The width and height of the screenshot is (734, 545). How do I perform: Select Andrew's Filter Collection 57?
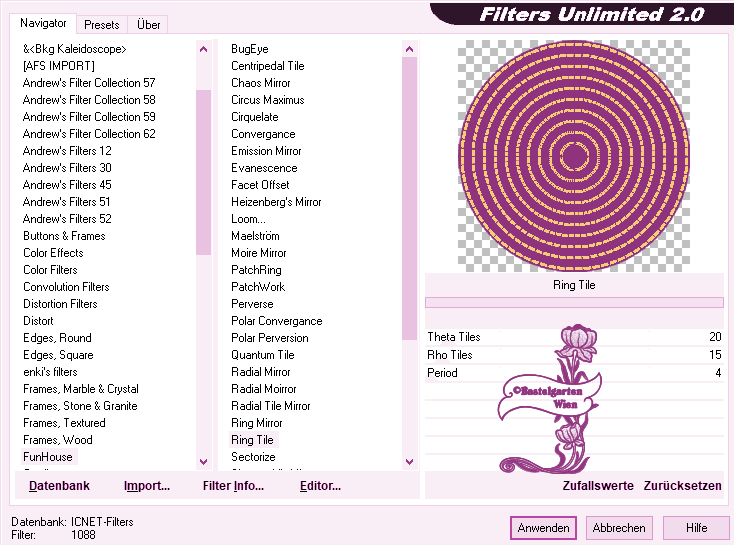pyautogui.click(x=89, y=83)
